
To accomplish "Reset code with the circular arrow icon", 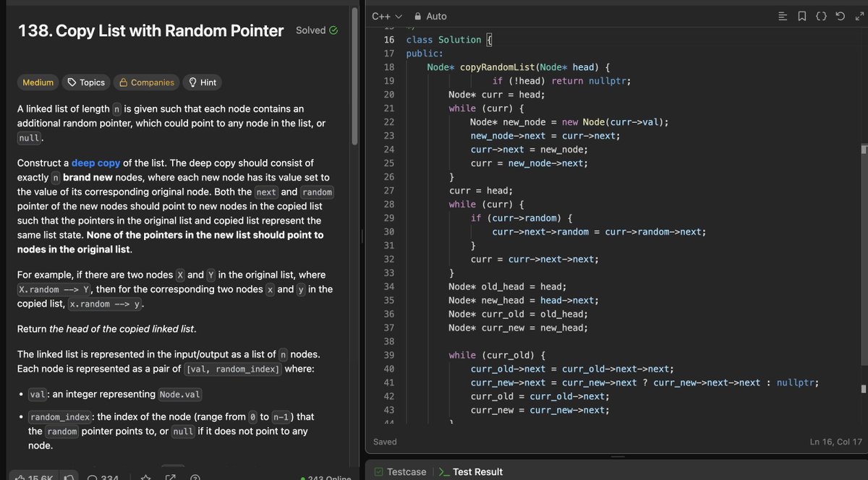I will click(x=839, y=16).
